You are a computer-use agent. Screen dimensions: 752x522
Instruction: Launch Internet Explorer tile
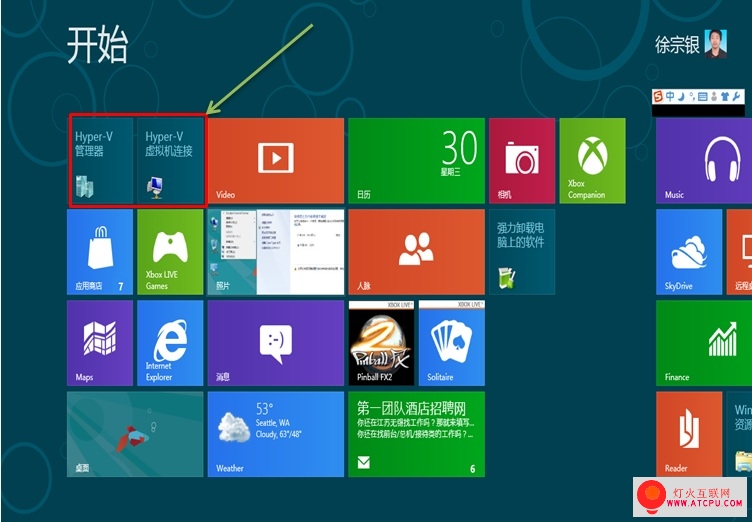click(170, 343)
